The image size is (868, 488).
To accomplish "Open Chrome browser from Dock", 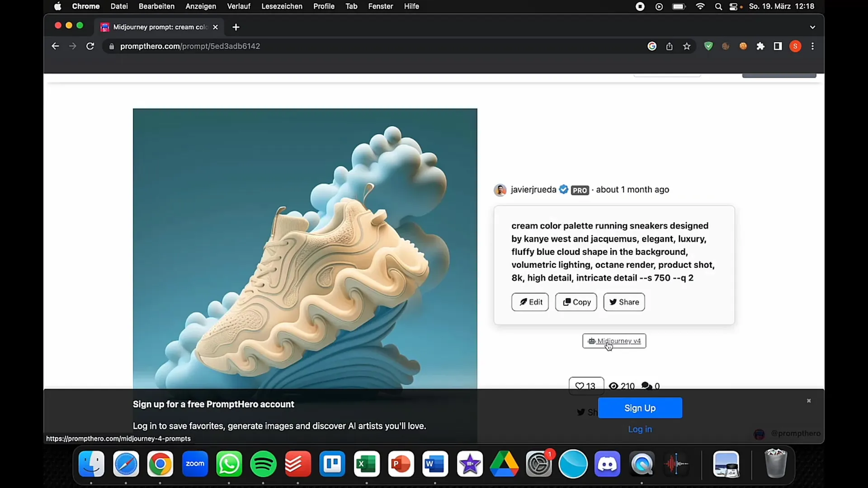I will click(x=160, y=464).
